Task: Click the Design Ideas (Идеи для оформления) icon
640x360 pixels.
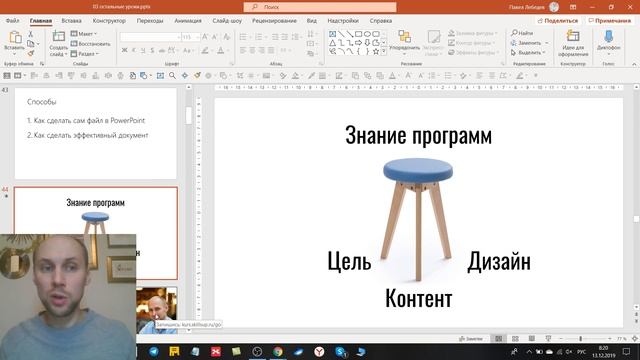Action: click(573, 36)
